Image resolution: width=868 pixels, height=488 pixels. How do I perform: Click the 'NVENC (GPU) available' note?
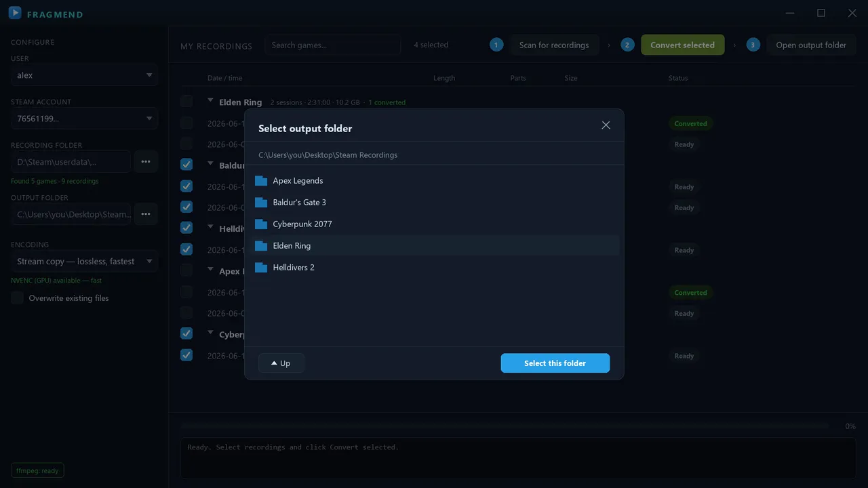click(x=56, y=281)
